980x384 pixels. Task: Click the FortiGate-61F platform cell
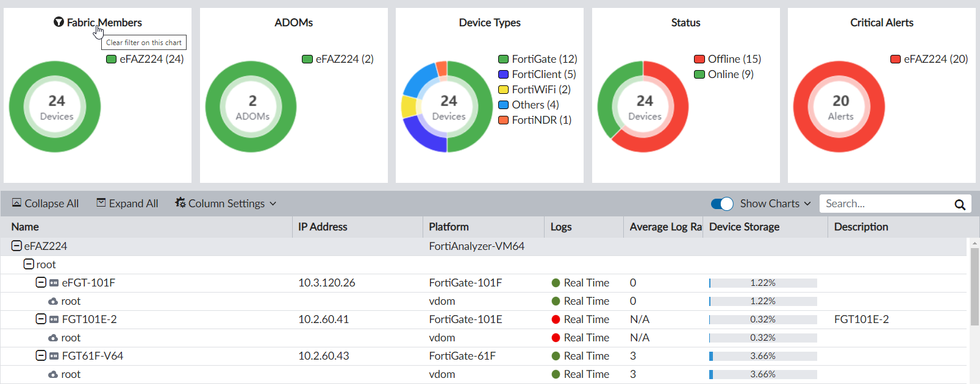[462, 356]
